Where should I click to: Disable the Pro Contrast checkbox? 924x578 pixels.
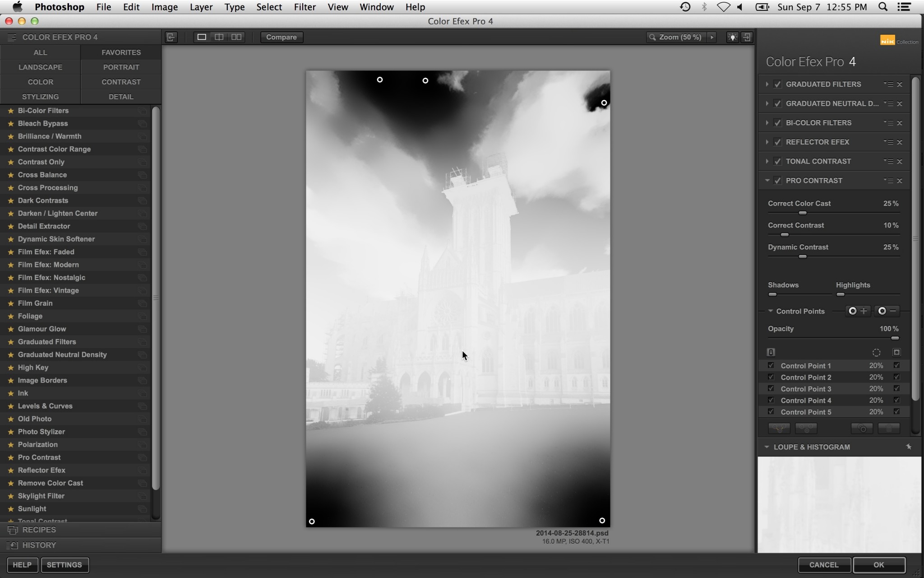pos(777,181)
